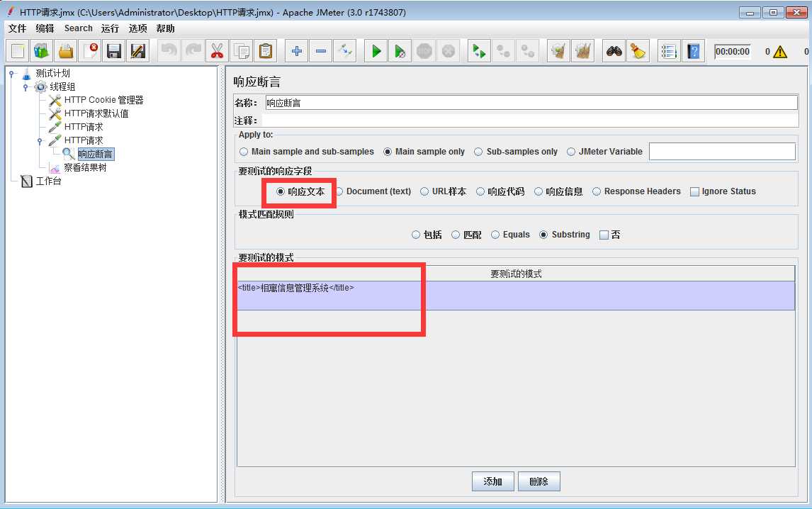Select Main sample and sub-samples option

(307, 151)
